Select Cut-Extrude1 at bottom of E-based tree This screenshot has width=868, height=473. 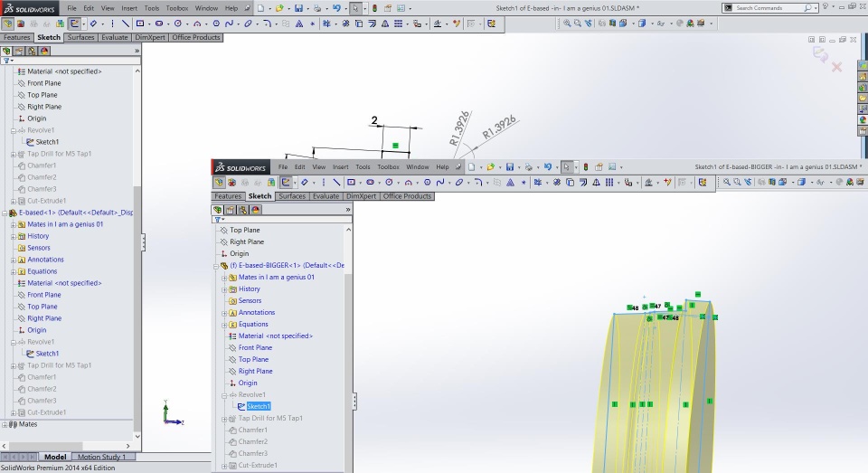(47, 412)
